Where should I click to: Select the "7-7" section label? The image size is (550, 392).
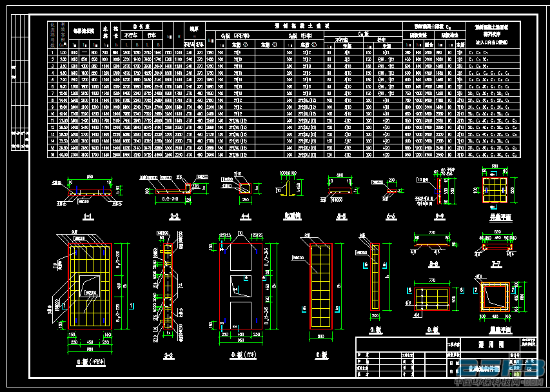(x=496, y=265)
